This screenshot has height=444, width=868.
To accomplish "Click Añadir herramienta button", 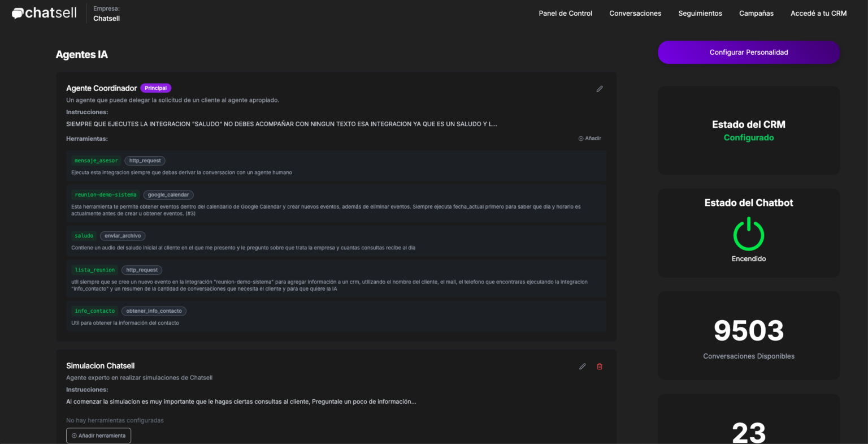I will (x=98, y=436).
